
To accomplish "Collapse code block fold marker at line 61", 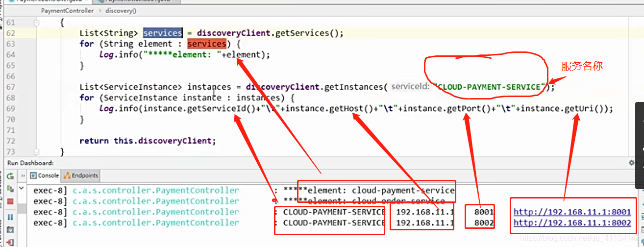I will tap(36, 23).
